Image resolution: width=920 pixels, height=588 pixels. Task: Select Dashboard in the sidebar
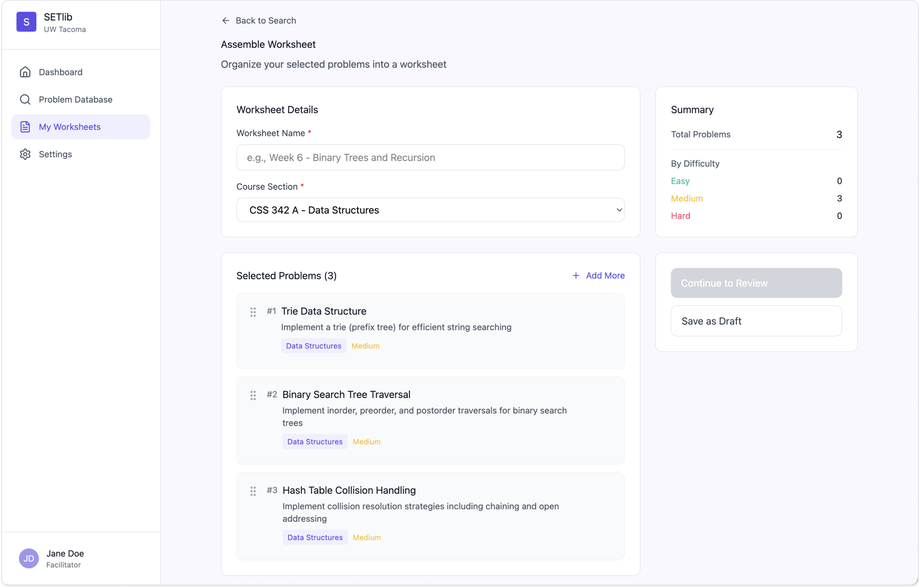tap(60, 72)
